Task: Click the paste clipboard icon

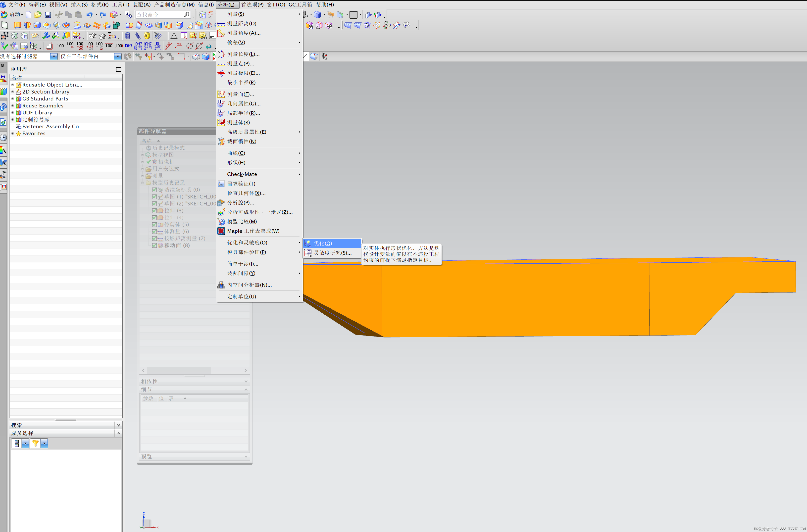Action: click(78, 15)
